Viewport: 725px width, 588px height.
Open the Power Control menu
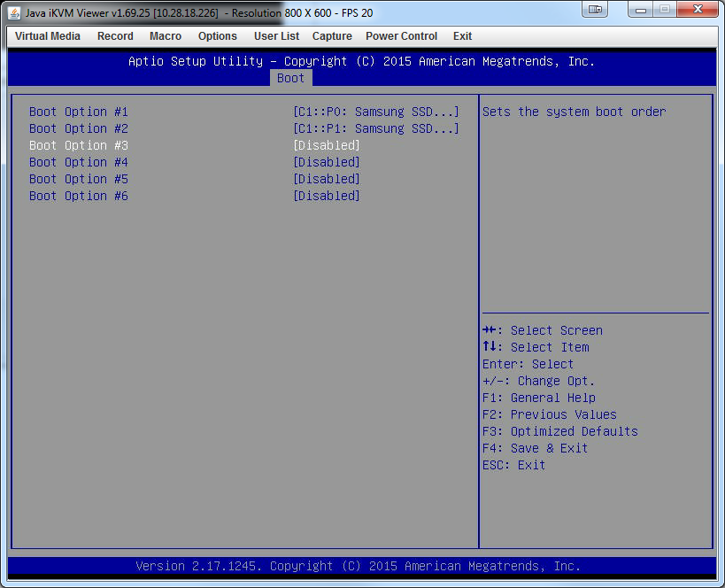(401, 36)
